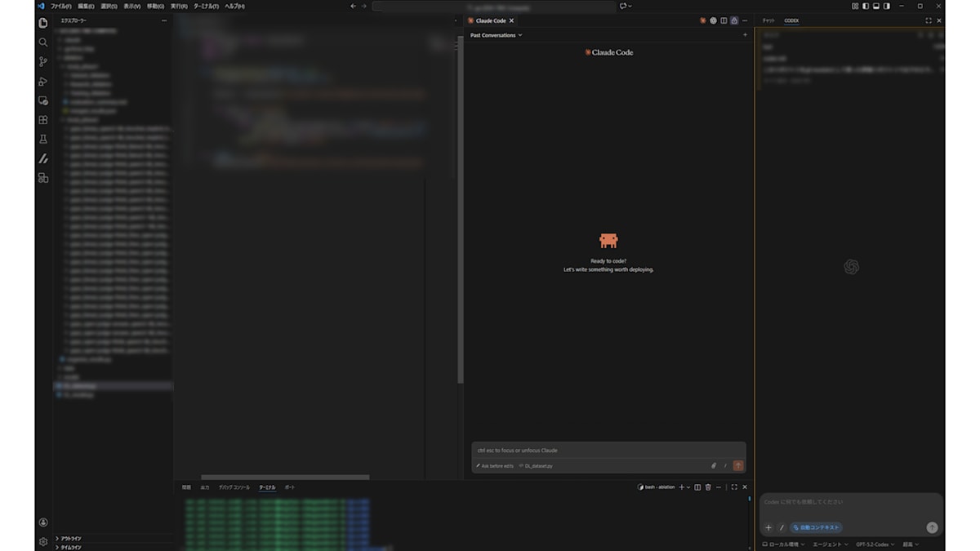Viewport: 980px width, 551px height.
Task: Open the ターミナル menu
Action: (206, 6)
